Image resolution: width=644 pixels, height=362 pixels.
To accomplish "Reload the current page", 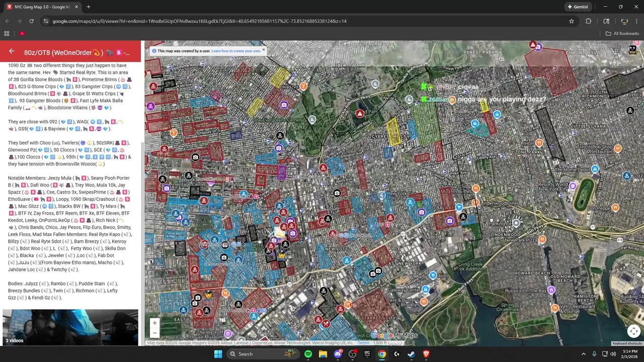I will coord(32,21).
